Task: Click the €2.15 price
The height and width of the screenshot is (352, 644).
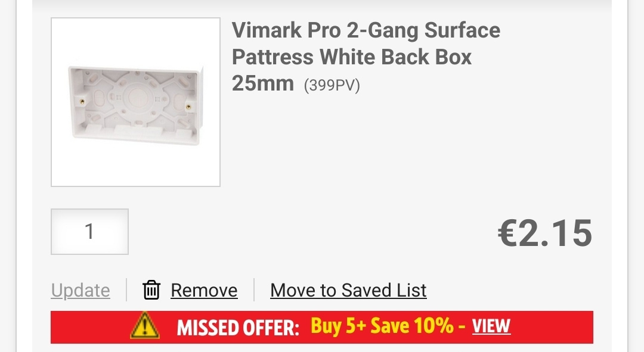Action: coord(545,233)
